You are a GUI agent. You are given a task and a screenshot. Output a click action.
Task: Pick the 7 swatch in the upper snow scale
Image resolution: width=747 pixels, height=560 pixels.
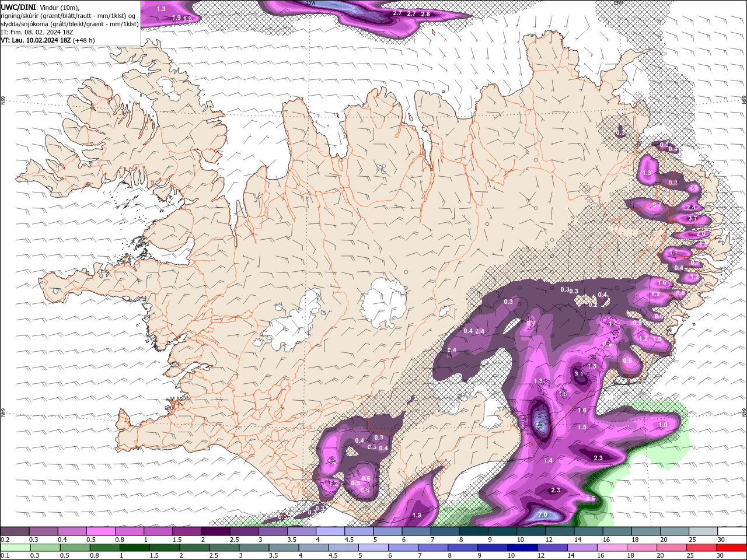pos(445,531)
